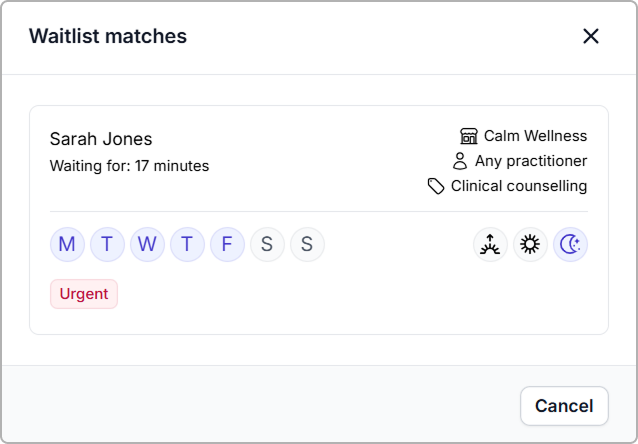Toggle the Wednesday (W) day circle
The image size is (638, 444).
147,244
